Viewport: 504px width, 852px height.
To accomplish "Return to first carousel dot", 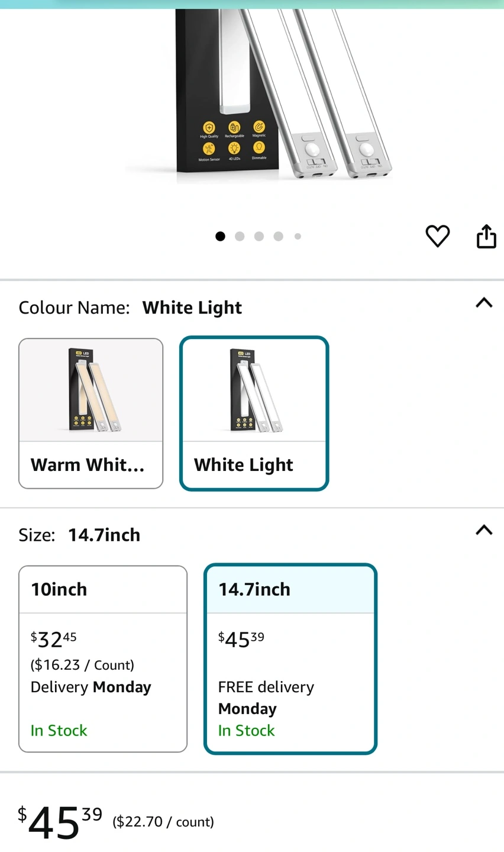I will [x=220, y=236].
